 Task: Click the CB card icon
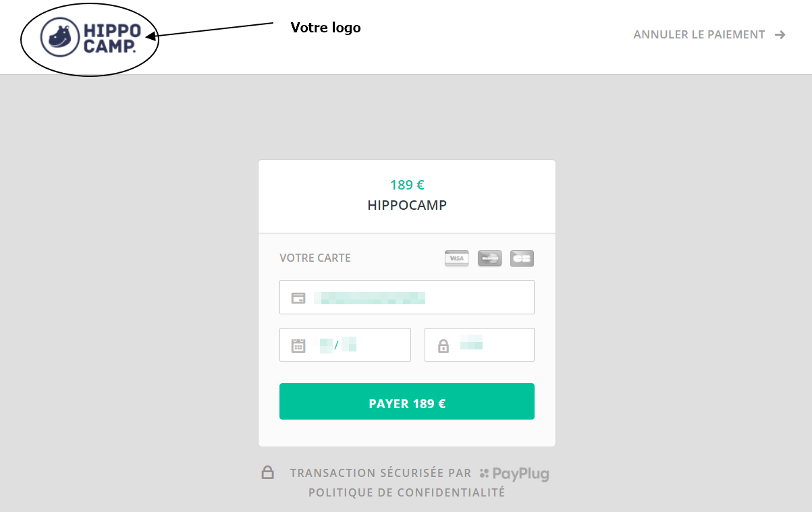coord(522,258)
